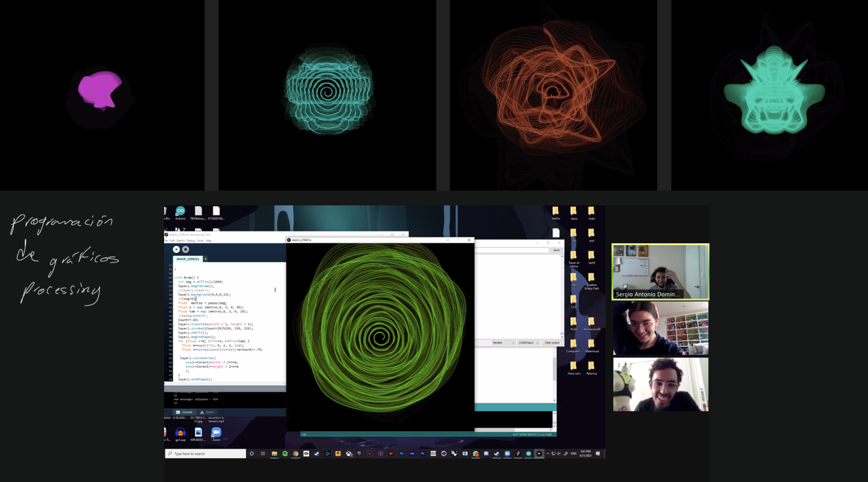Viewport: 868px width, 482px height.
Task: Select the Animacion3D desktop folder
Action: pos(591,324)
